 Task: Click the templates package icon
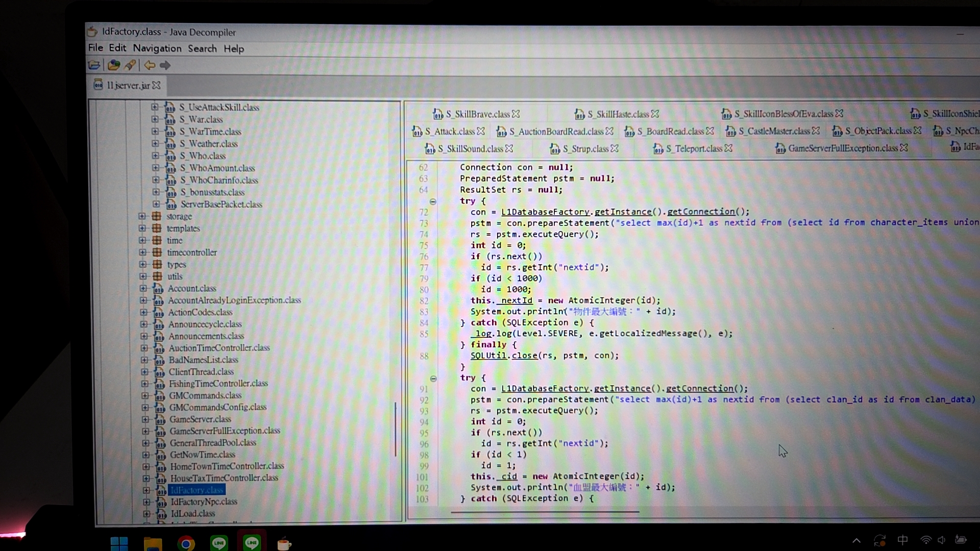(157, 228)
